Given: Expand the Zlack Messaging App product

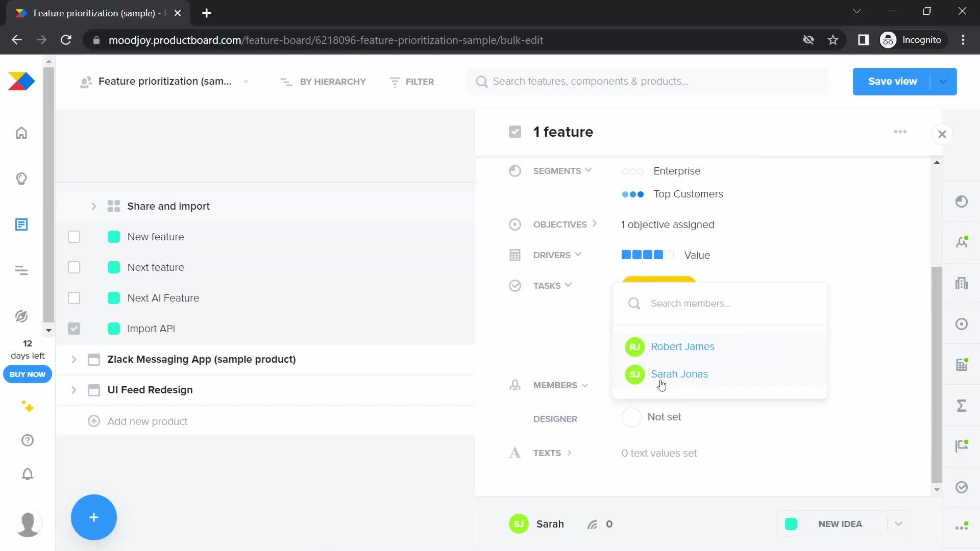Looking at the screenshot, I should tap(74, 359).
